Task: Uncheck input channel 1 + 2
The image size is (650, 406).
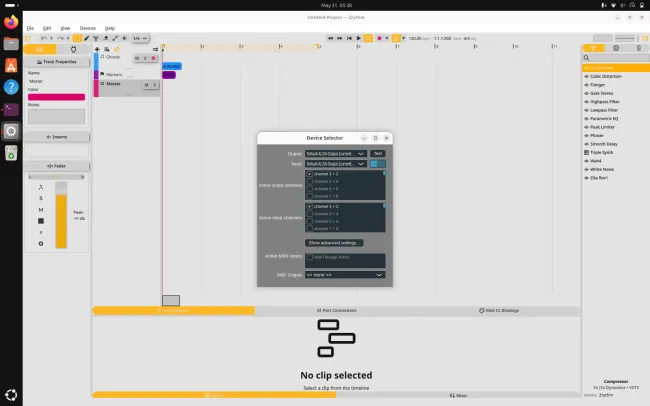Action: (x=309, y=207)
